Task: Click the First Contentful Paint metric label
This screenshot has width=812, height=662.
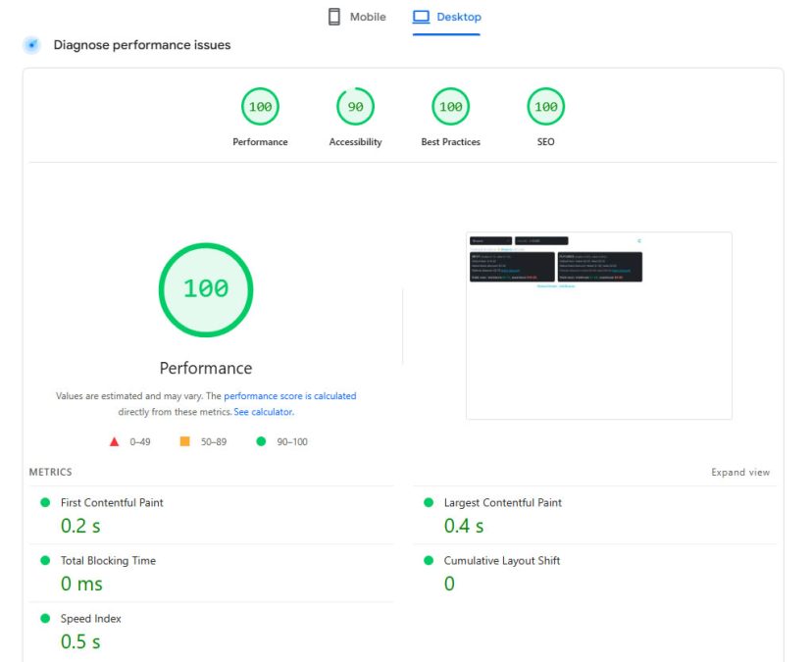Action: (112, 502)
